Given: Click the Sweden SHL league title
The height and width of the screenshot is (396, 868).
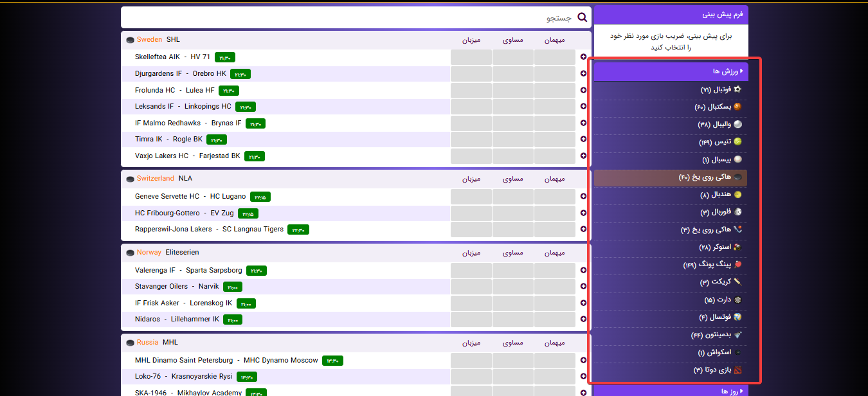Looking at the screenshot, I should (x=158, y=40).
